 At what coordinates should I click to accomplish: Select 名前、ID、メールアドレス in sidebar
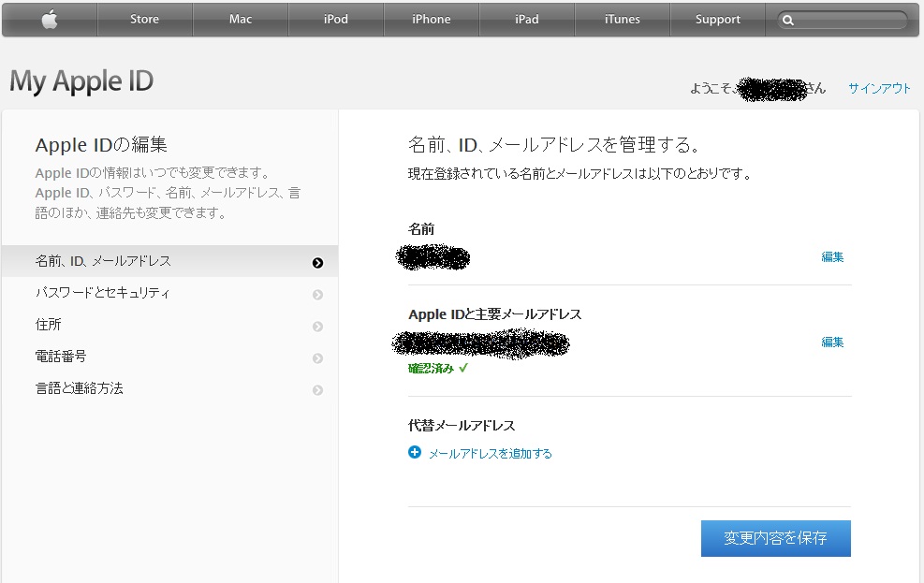tap(169, 261)
